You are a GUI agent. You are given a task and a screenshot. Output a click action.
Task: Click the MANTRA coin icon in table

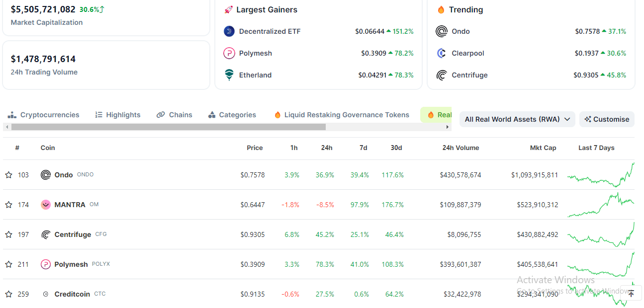click(x=46, y=205)
